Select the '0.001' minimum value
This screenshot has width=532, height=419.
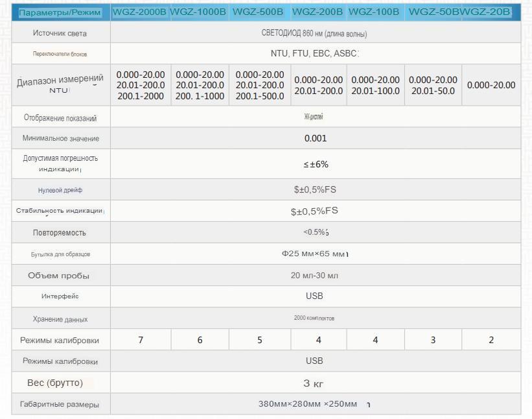point(316,138)
